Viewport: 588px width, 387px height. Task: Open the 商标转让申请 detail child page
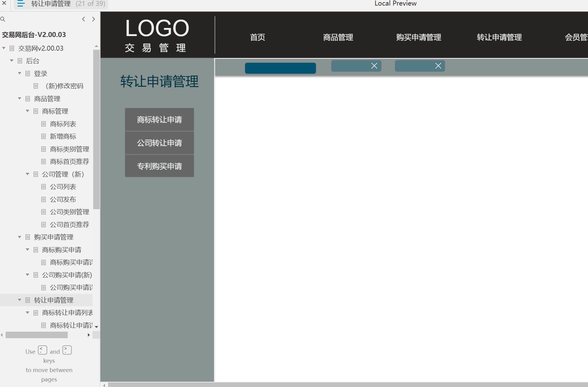(x=71, y=325)
